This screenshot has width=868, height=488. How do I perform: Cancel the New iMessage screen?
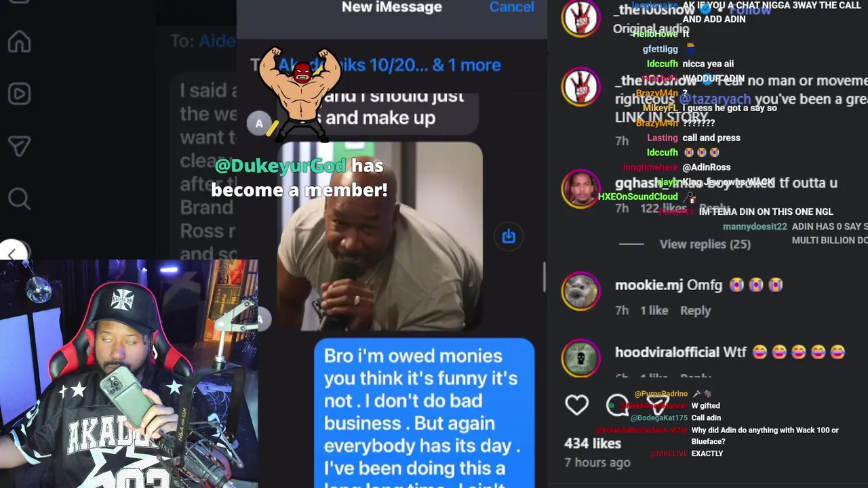pos(511,7)
